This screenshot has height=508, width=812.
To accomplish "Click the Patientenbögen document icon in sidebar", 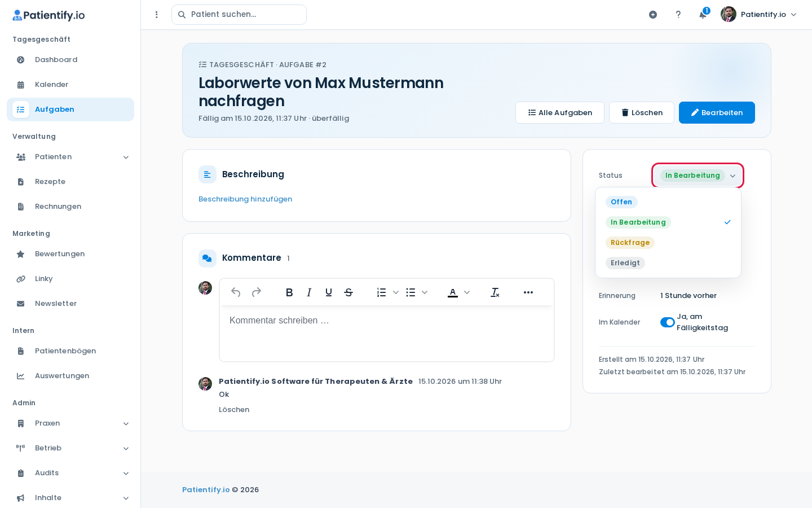I will 21,351.
